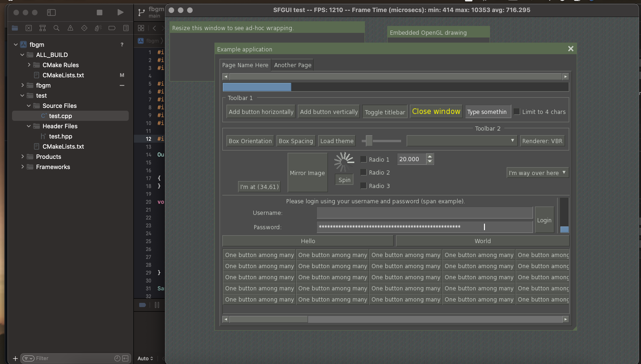Open the I'm way over here dropdown

[537, 173]
